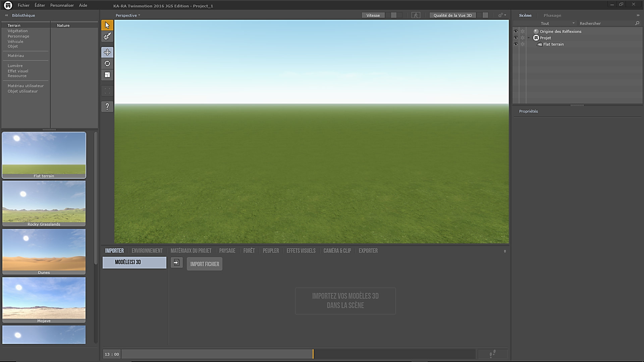Collapse the Bibliothèque panel arrows
The image size is (644, 362).
(6, 15)
